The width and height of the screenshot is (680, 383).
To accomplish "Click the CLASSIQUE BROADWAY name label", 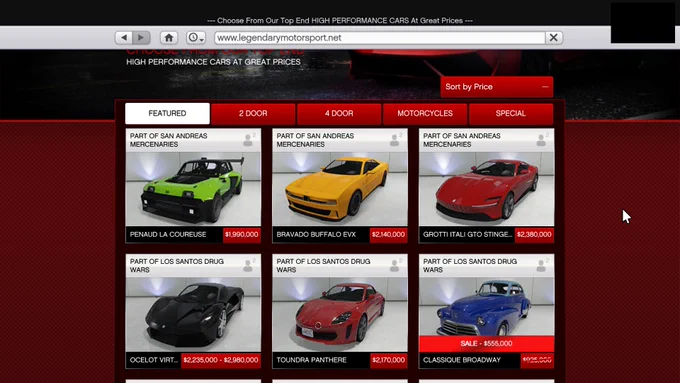I will [x=462, y=360].
